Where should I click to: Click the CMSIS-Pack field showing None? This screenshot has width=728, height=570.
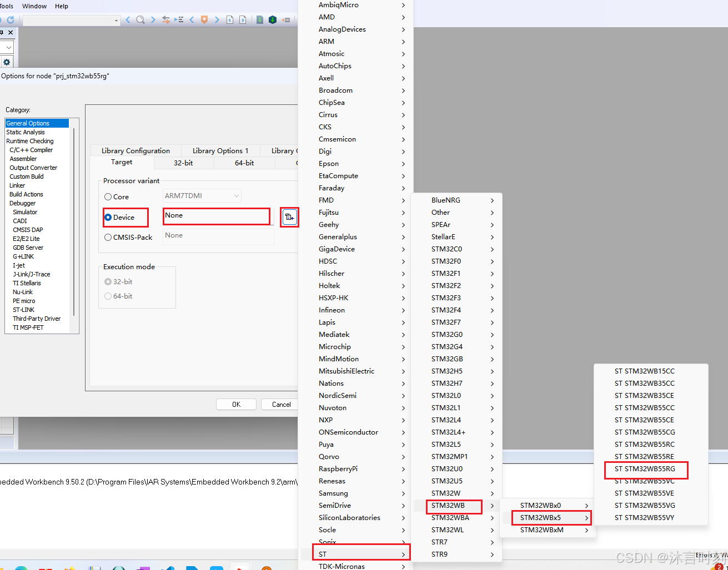click(x=218, y=236)
